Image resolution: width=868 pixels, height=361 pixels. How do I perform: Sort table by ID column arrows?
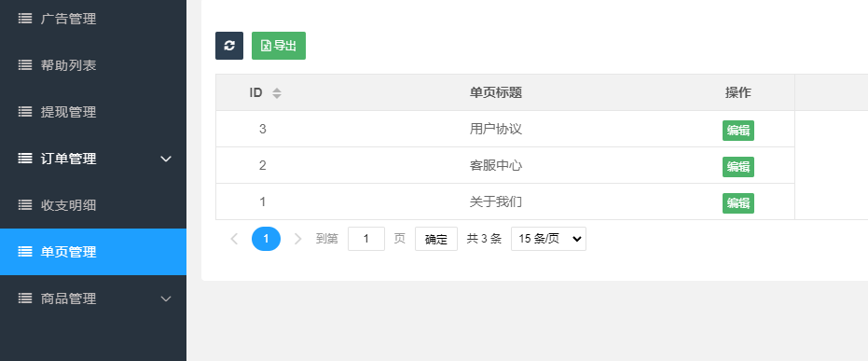pyautogui.click(x=277, y=93)
